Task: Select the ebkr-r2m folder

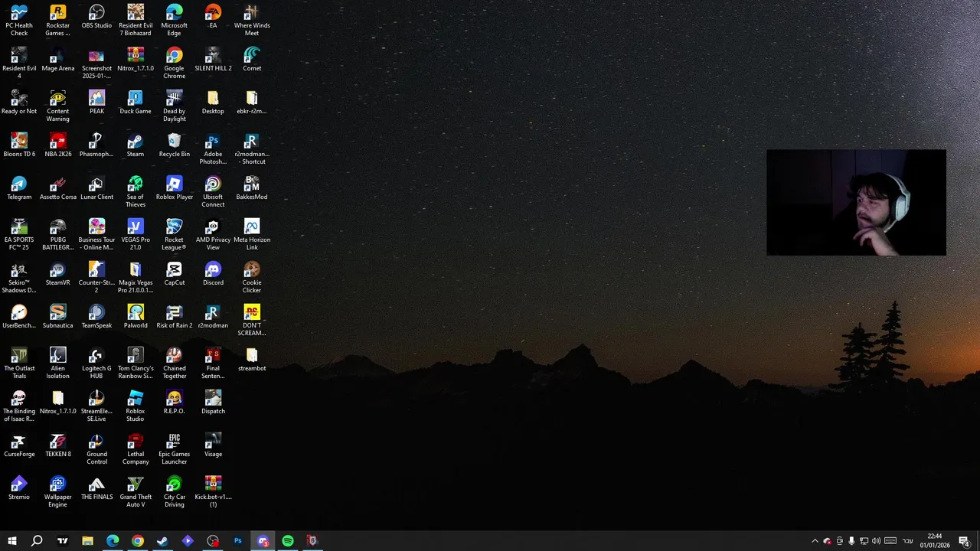Action: coord(252,103)
